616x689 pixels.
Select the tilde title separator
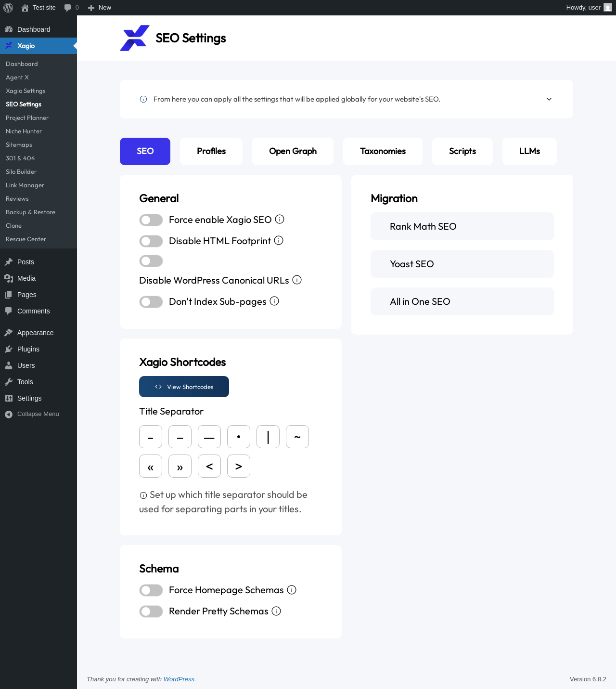coord(297,437)
